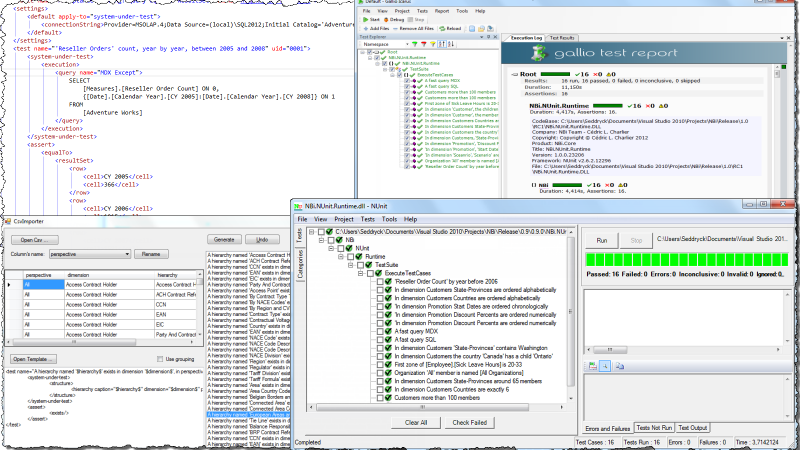Viewport: 800px width, 450px height.
Task: Collapse the TestSuite node in NUnit tree
Action: (351, 265)
